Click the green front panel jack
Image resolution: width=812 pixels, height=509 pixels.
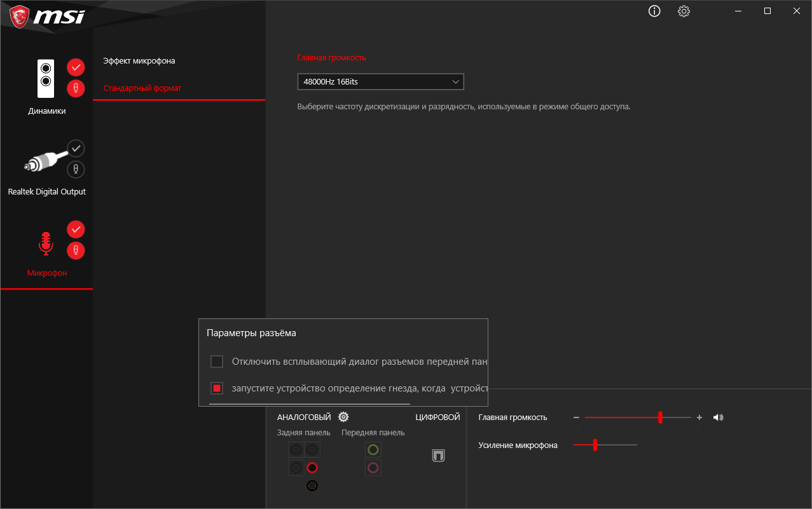pos(373,450)
